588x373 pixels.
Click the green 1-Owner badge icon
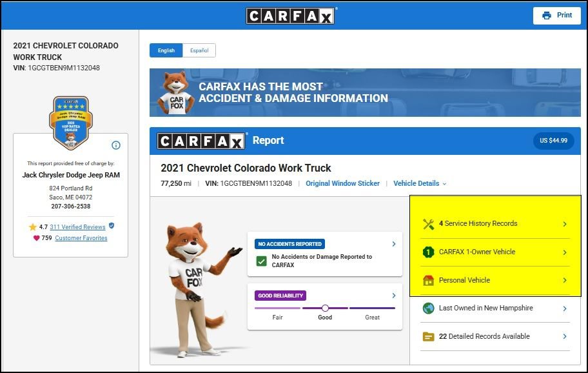428,252
